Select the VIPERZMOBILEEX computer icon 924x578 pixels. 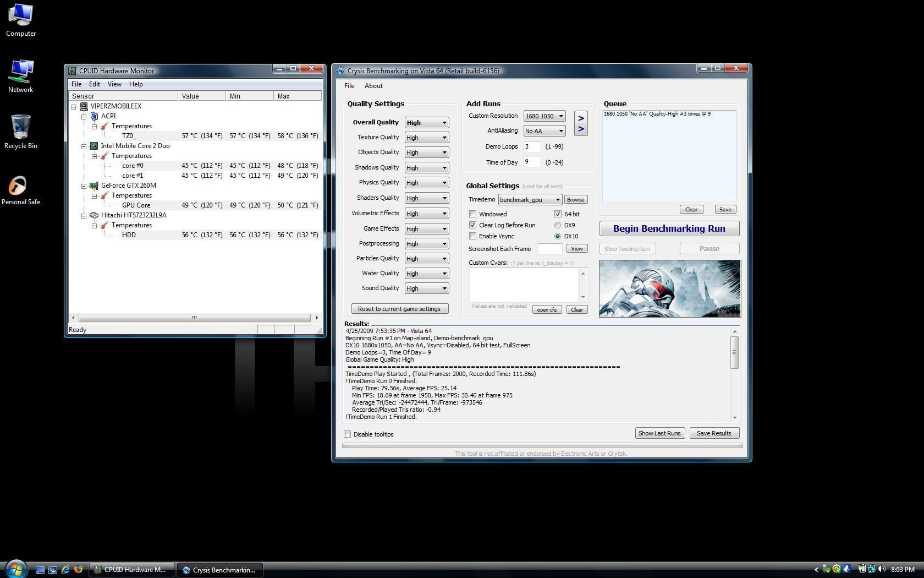coord(84,106)
